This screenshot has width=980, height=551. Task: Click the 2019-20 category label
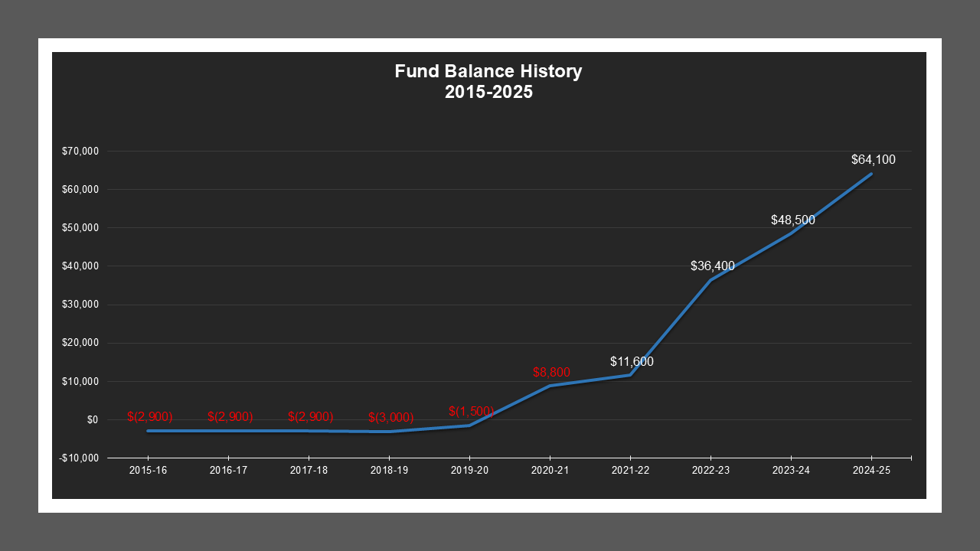pos(469,471)
